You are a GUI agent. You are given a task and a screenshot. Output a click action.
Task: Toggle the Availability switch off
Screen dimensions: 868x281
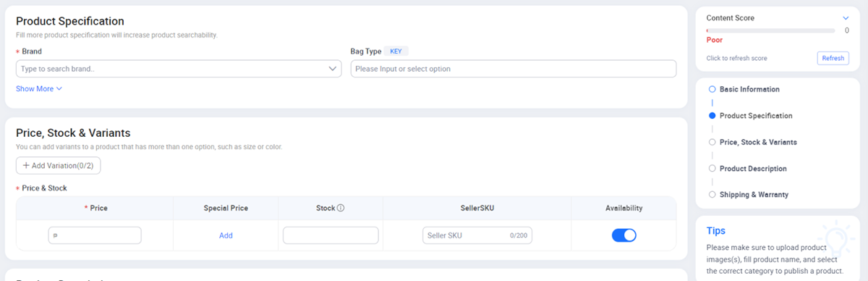(624, 235)
